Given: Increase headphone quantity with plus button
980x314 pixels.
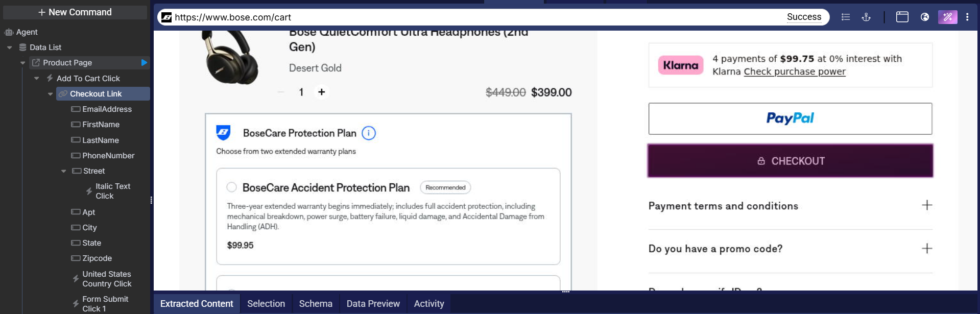Looking at the screenshot, I should 322,92.
